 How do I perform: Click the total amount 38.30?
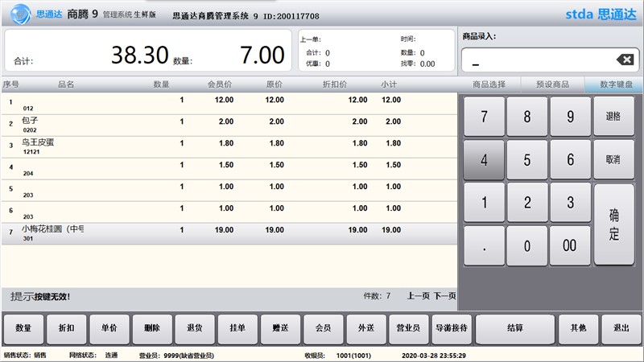pos(140,55)
